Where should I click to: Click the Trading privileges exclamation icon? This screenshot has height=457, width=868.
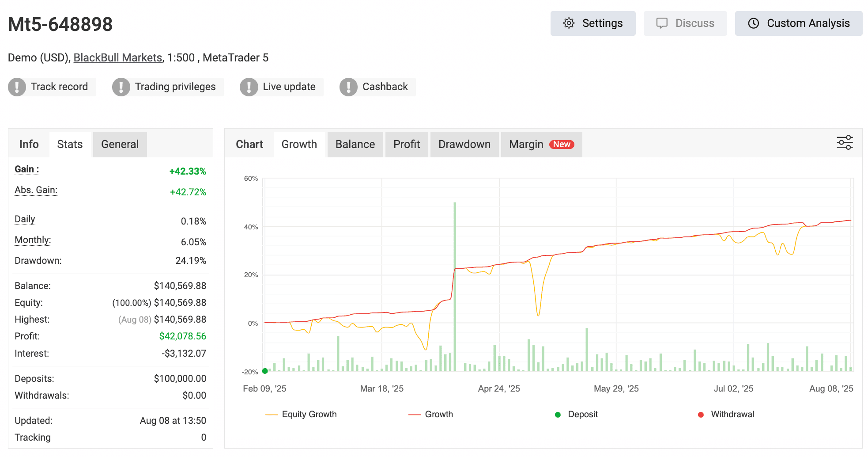[121, 87]
